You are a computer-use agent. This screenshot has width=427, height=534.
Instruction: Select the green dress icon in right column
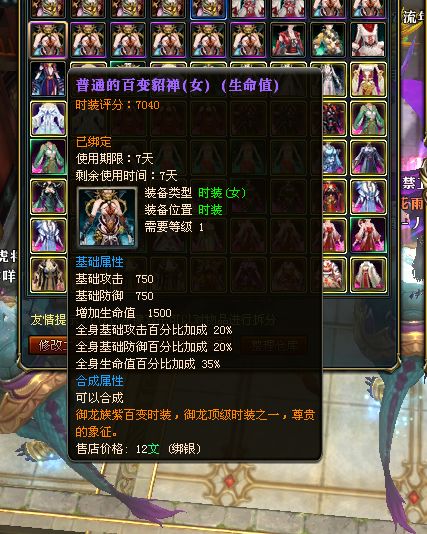(x=368, y=119)
